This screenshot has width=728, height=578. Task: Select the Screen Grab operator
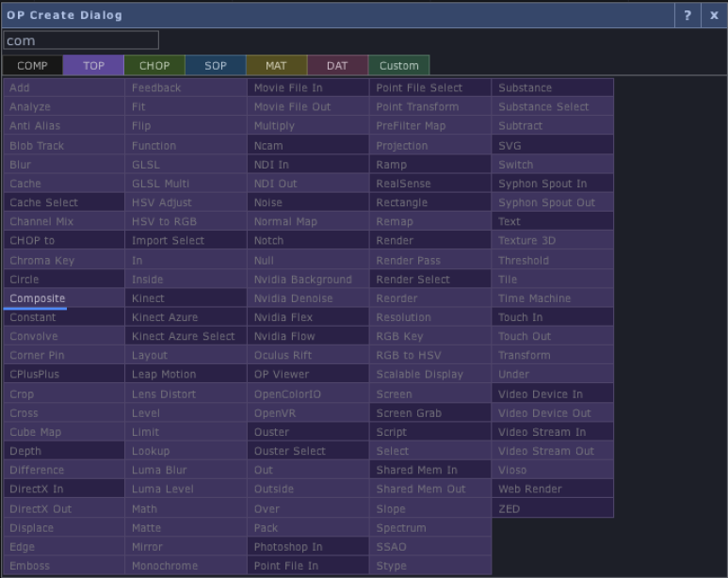pyautogui.click(x=430, y=413)
